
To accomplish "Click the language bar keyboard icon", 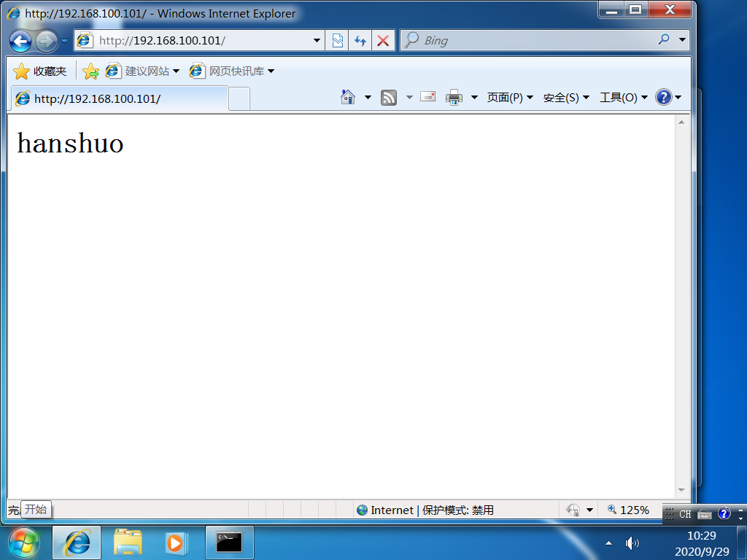I will [x=705, y=514].
